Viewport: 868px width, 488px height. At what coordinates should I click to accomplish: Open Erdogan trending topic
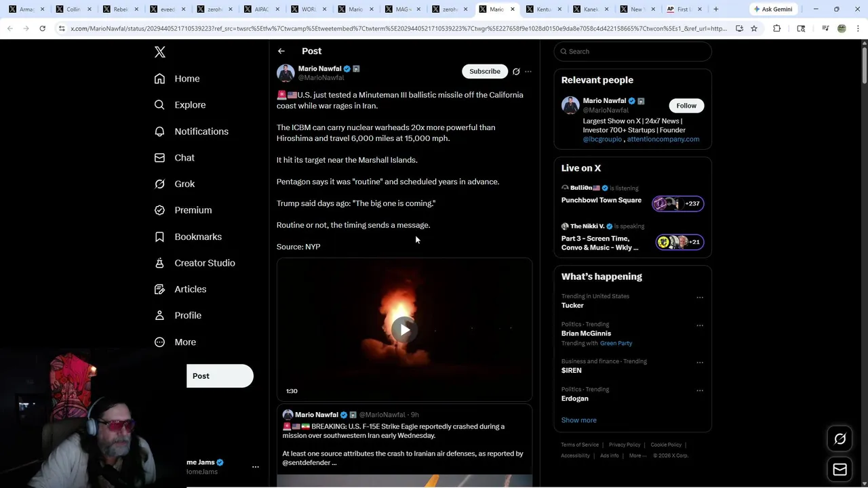[x=575, y=399]
